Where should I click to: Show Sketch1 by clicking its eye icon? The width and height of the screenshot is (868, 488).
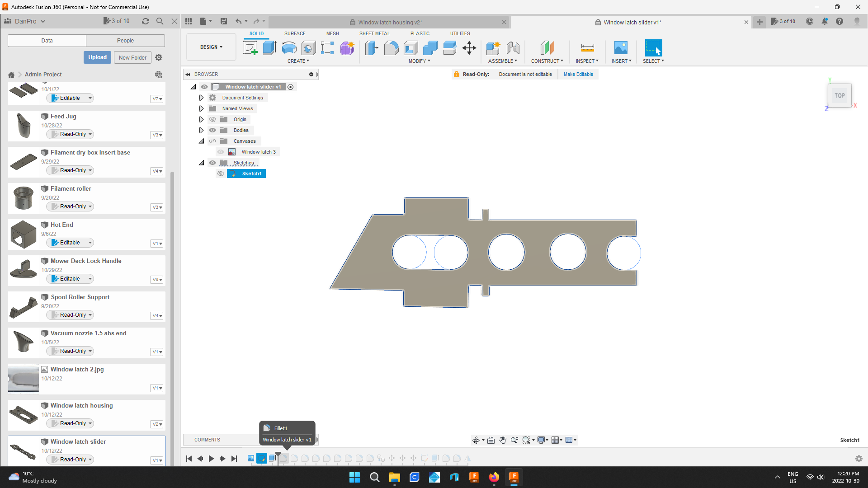click(221, 174)
